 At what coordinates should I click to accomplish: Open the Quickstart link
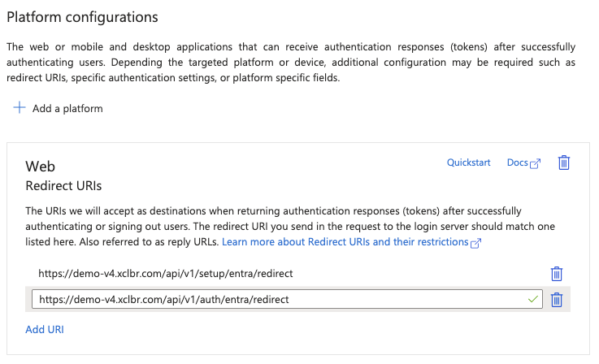tap(468, 162)
